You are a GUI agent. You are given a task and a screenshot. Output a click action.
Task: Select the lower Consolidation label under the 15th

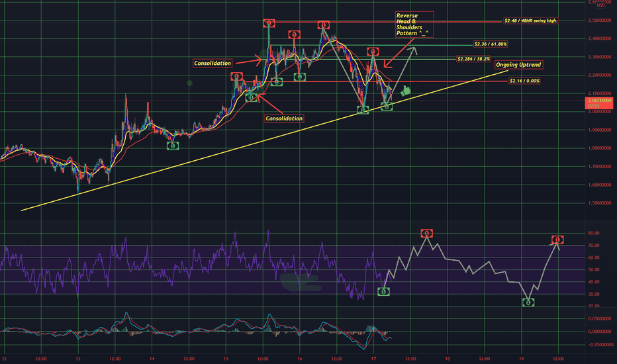(284, 118)
